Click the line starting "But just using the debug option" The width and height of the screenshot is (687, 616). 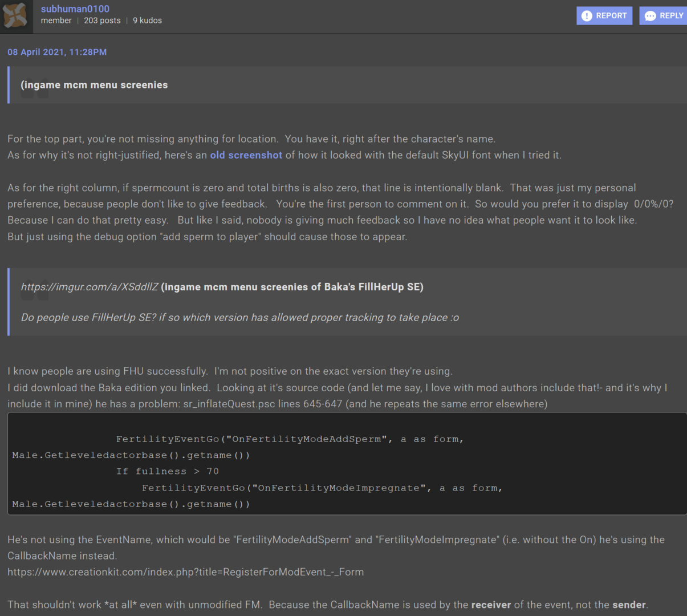208,237
